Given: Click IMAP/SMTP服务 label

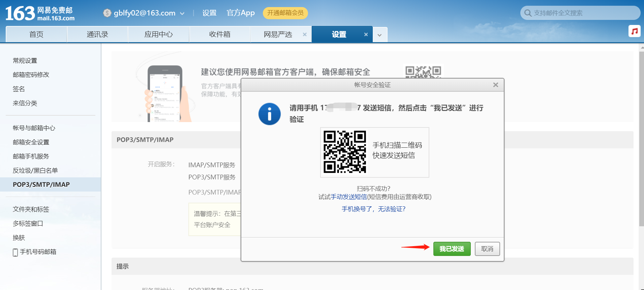Looking at the screenshot, I should (x=212, y=165).
